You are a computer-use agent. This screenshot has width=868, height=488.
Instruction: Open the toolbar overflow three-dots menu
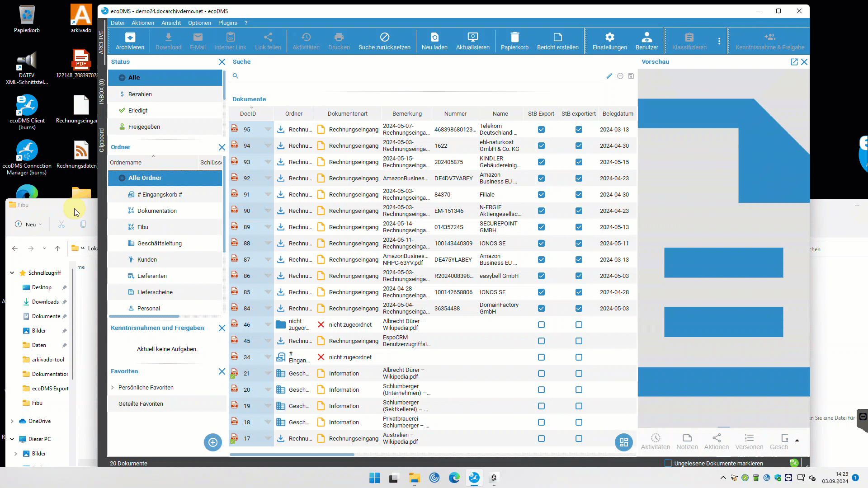tap(719, 41)
